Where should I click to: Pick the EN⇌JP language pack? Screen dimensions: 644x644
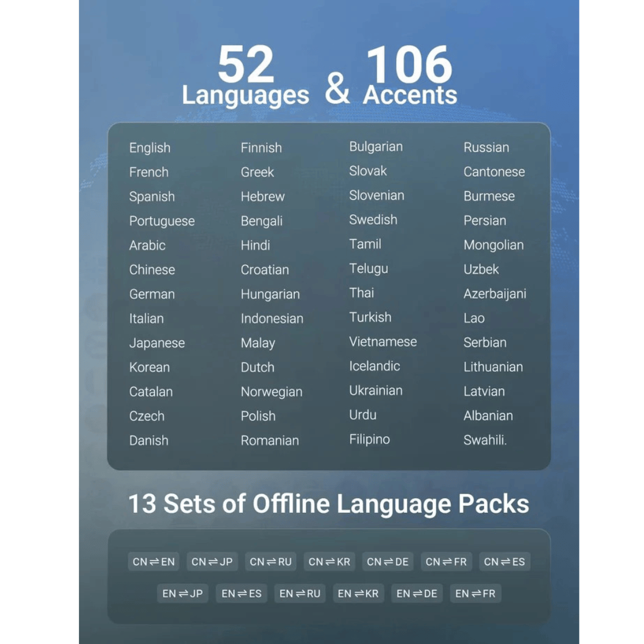tap(183, 594)
